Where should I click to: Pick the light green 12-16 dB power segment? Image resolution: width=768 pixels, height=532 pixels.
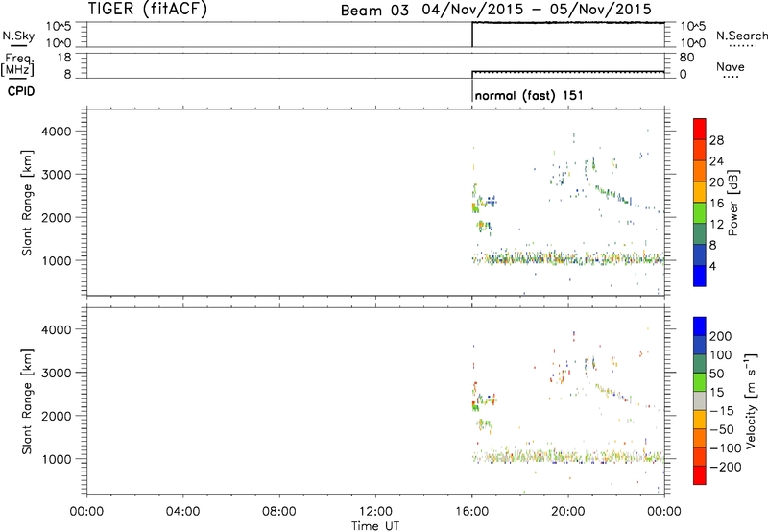click(x=700, y=213)
